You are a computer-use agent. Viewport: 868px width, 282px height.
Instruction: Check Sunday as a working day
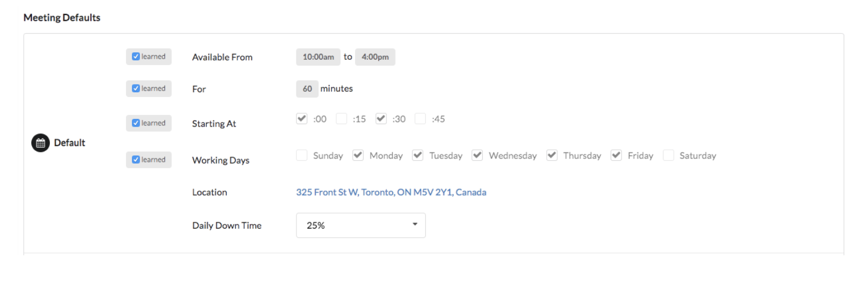[x=302, y=155]
